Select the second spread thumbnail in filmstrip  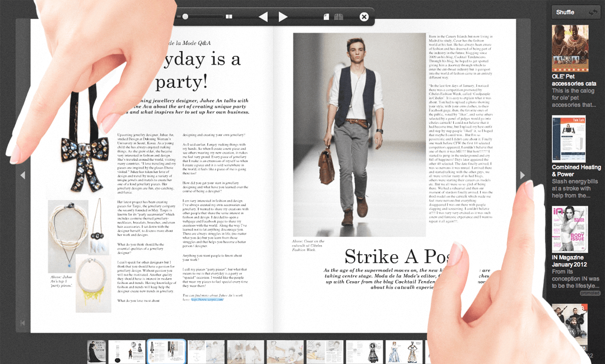coord(127,352)
